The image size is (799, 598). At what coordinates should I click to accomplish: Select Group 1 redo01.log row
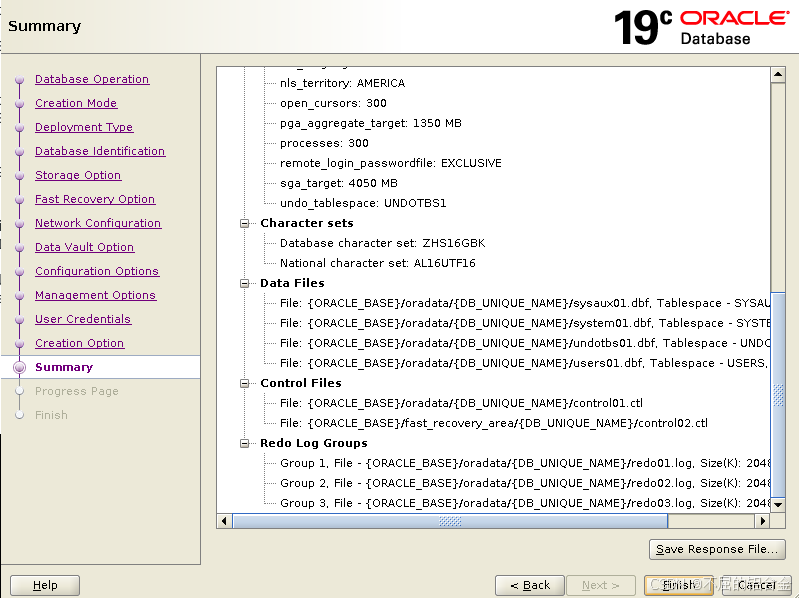point(525,463)
